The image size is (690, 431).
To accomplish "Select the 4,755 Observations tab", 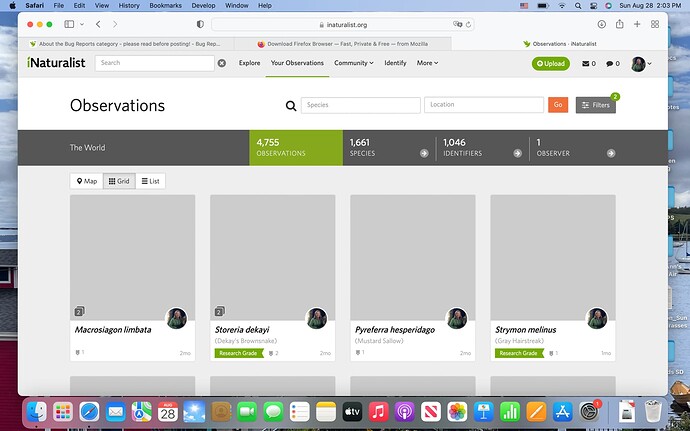I will (x=296, y=147).
